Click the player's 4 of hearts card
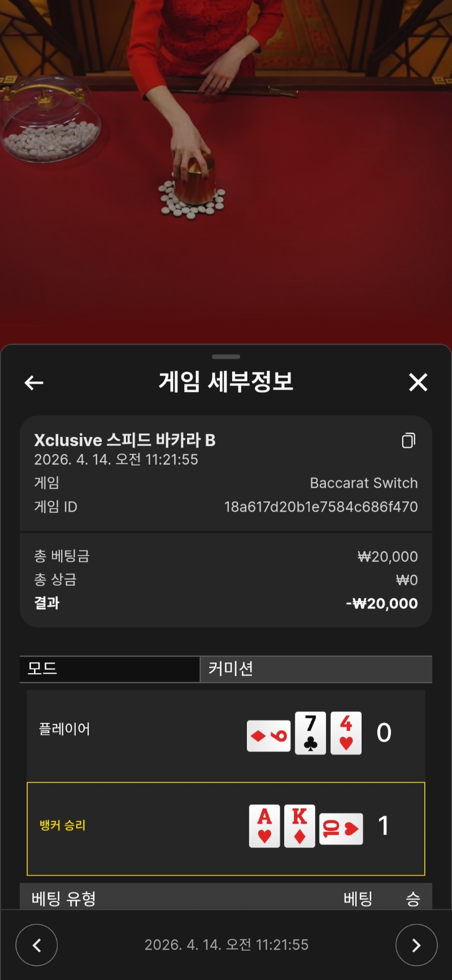The height and width of the screenshot is (980, 452). pyautogui.click(x=346, y=733)
